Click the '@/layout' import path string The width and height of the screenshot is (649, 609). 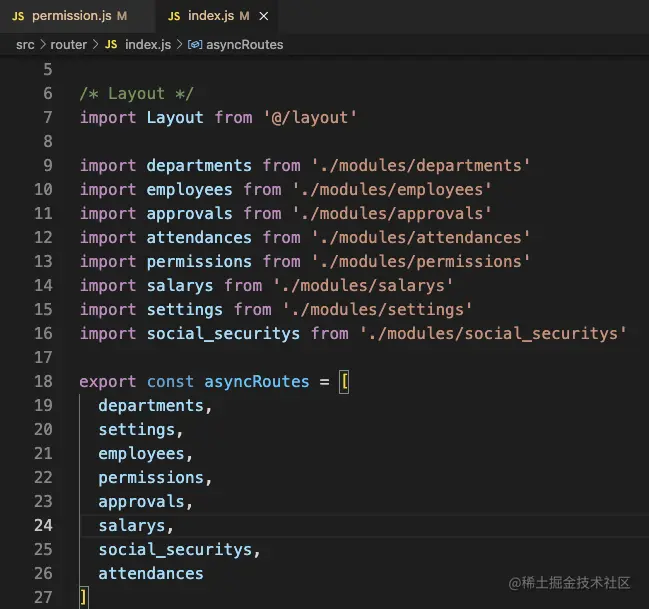tap(310, 118)
